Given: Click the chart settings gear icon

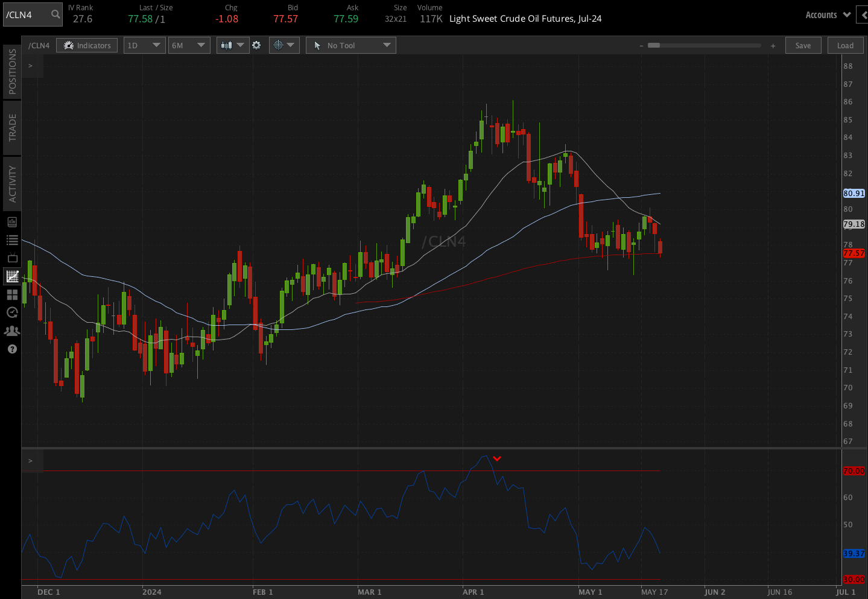Looking at the screenshot, I should (x=256, y=45).
